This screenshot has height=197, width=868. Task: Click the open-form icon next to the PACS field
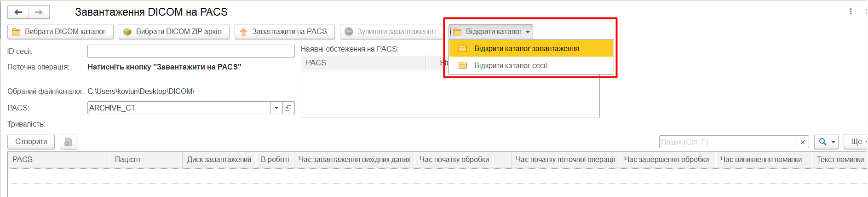(x=288, y=108)
